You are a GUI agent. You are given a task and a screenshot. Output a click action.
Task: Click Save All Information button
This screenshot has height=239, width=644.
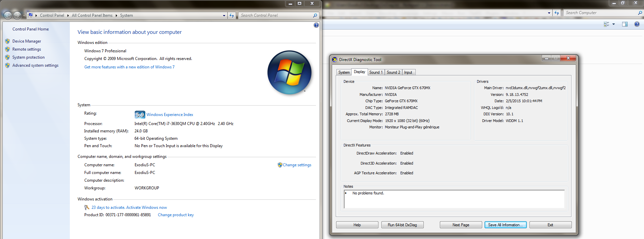pos(505,225)
